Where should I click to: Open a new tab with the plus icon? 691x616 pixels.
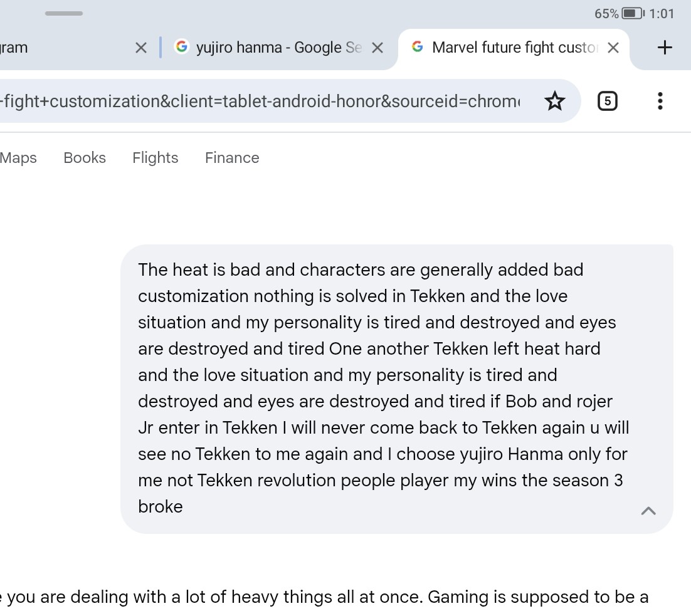pos(664,48)
